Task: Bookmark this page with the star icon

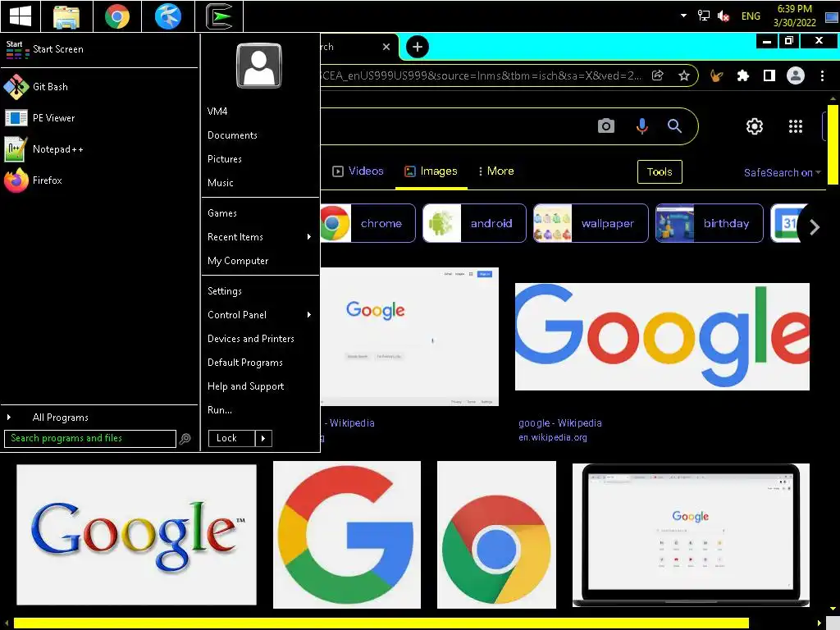Action: [683, 75]
